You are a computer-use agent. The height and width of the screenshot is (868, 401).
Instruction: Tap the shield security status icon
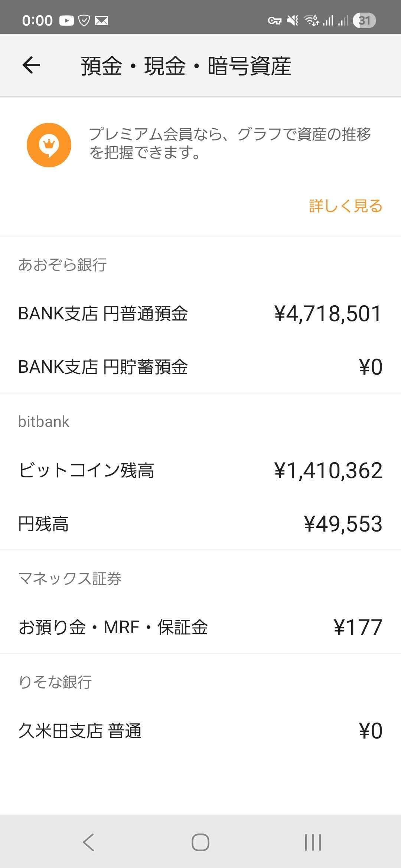[84, 21]
